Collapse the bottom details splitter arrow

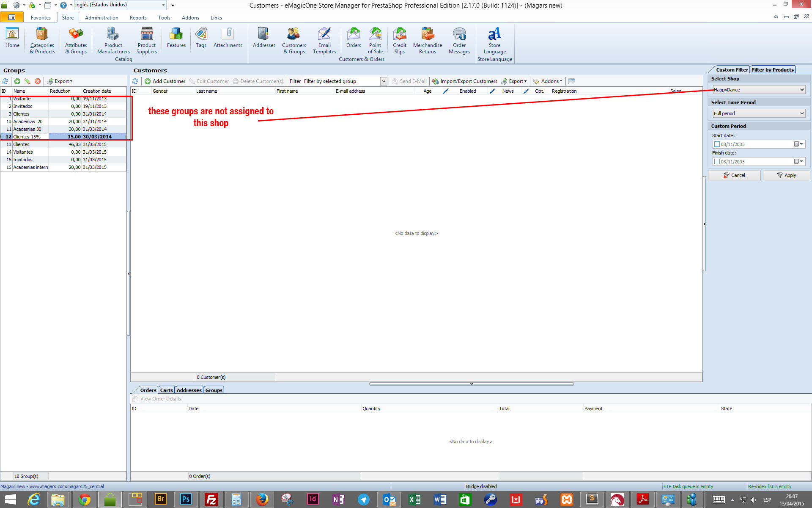coord(472,384)
